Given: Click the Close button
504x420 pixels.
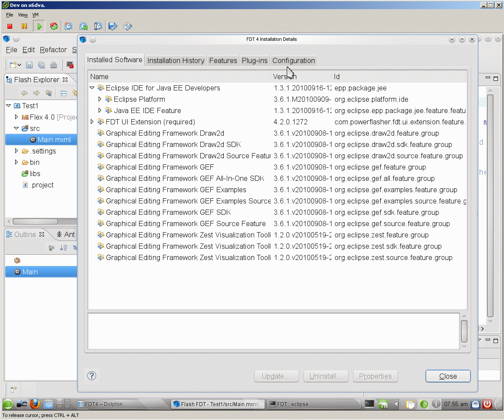Looking at the screenshot, I should (x=448, y=376).
